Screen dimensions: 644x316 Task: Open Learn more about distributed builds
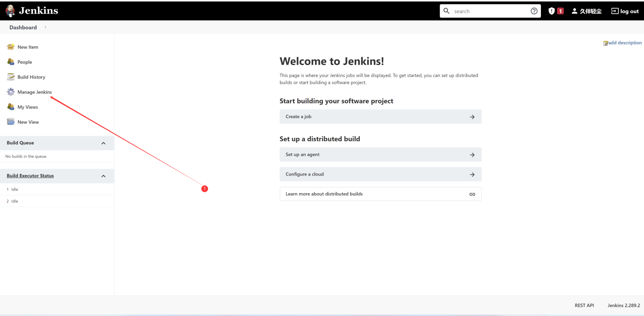coord(380,194)
